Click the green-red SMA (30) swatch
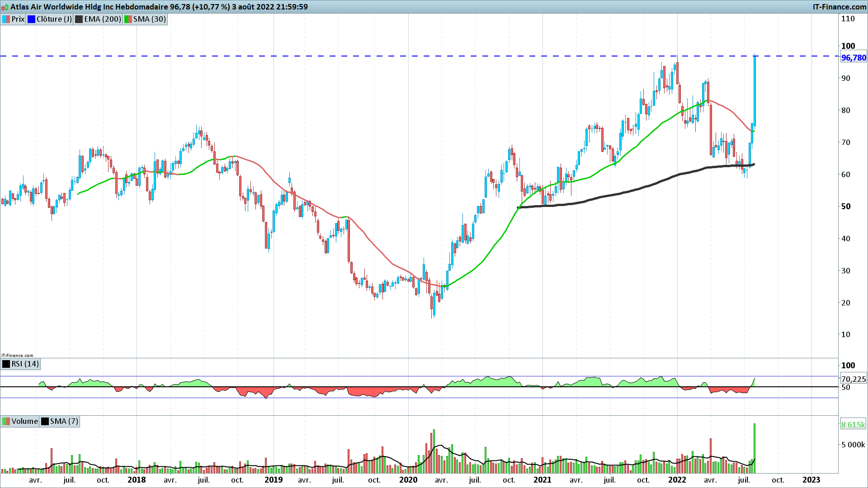The height and width of the screenshot is (488, 868). point(128,19)
